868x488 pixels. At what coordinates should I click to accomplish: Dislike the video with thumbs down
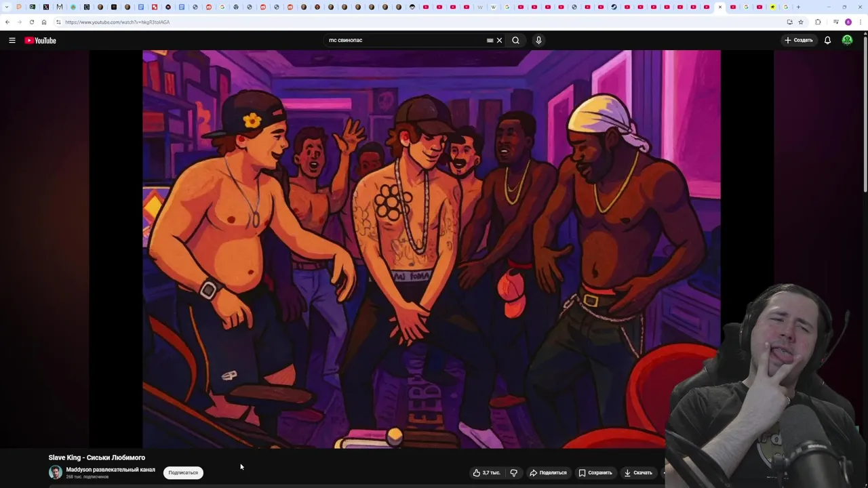[513, 472]
